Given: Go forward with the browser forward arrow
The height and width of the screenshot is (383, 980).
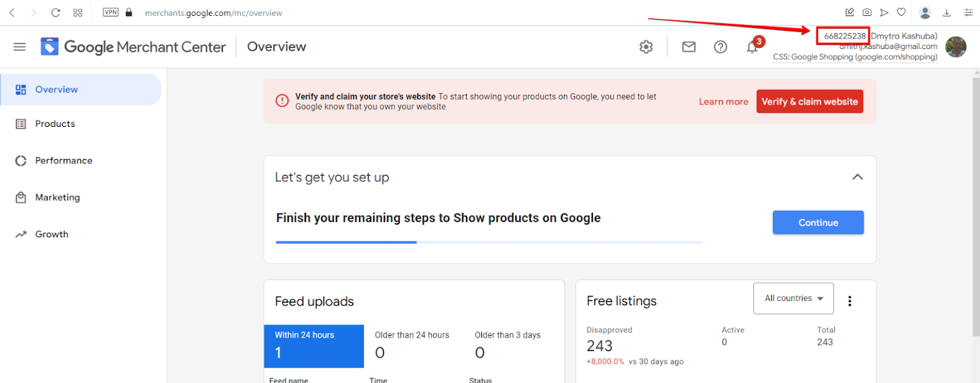Looking at the screenshot, I should 34,12.
